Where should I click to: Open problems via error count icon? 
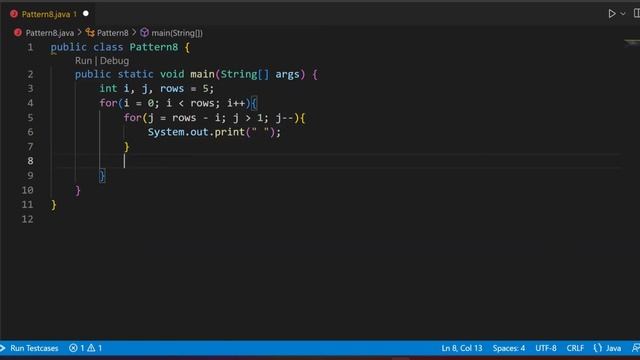pos(73,348)
